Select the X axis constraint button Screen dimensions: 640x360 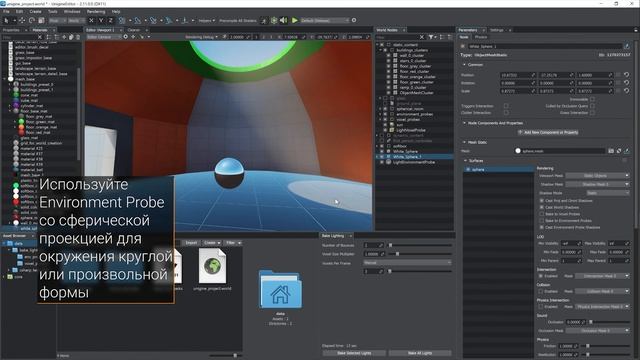(91, 20)
